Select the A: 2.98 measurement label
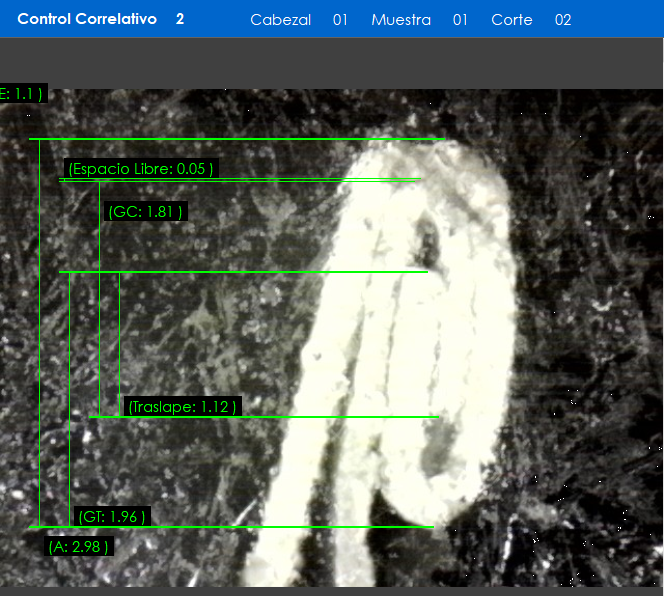Image resolution: width=664 pixels, height=596 pixels. (78, 547)
